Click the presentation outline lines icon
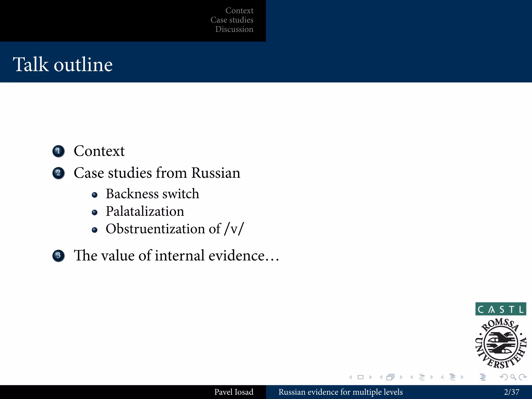Screen dimensions: 532x399 coord(483,377)
